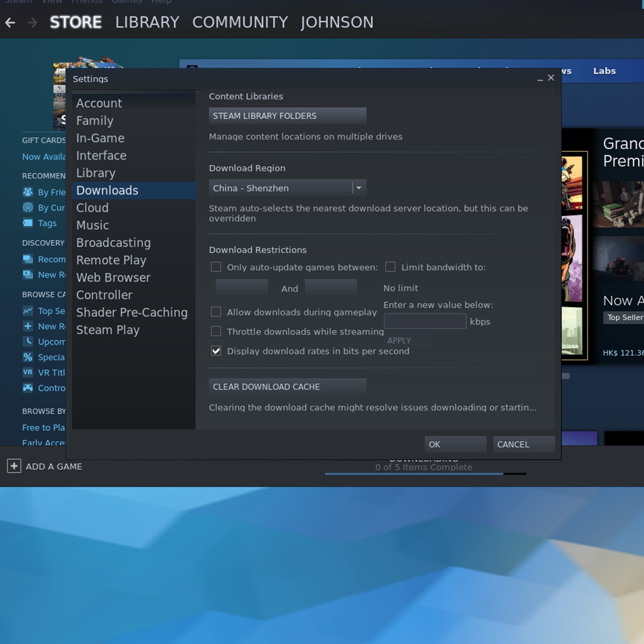This screenshot has width=644, height=644.
Task: Select Music settings category
Action: (x=134, y=225)
